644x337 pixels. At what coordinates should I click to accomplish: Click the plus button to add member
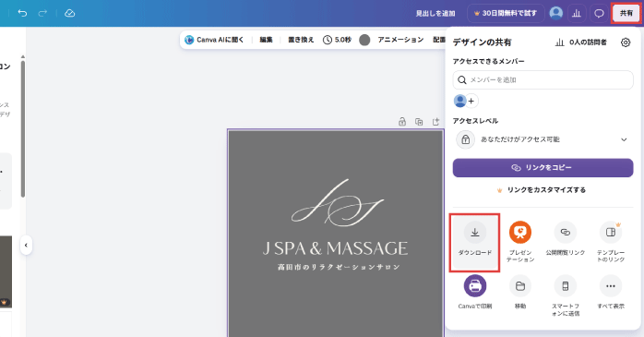471,101
